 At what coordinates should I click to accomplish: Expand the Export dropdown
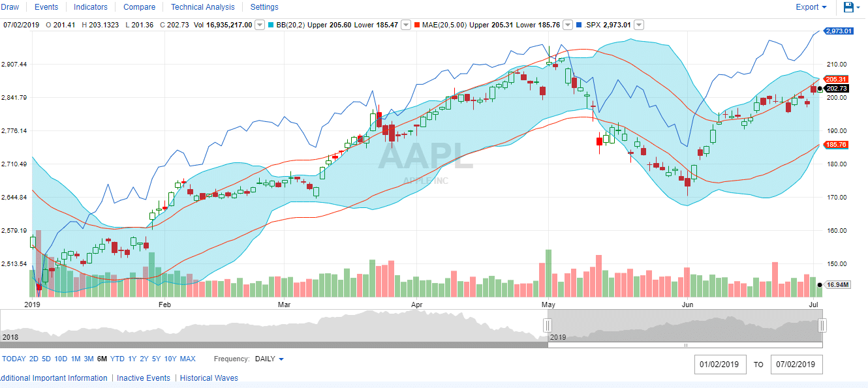811,7
